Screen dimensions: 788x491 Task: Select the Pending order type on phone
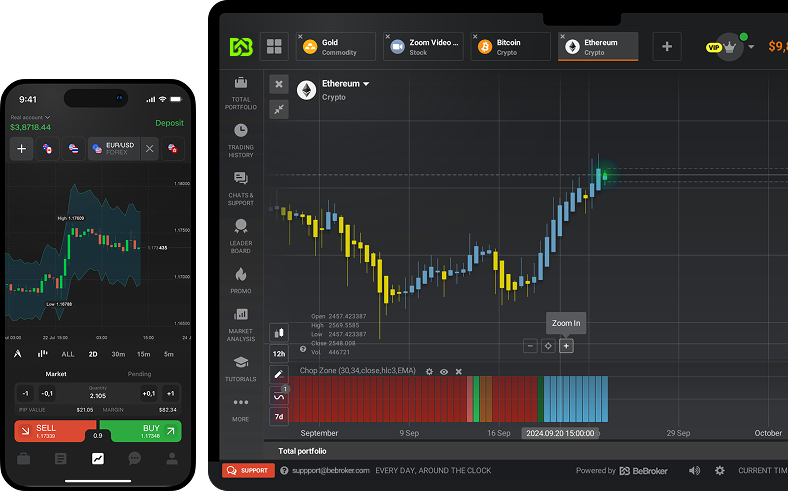pos(139,374)
